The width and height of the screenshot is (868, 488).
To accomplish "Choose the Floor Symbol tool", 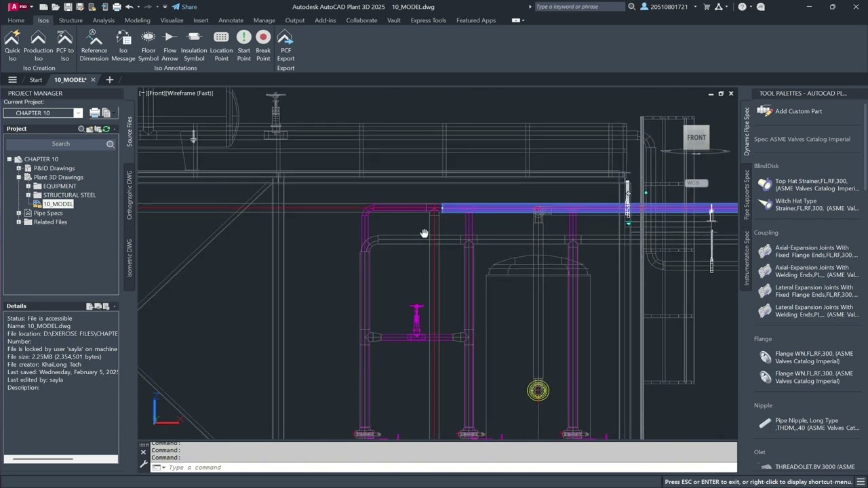I will click(148, 45).
